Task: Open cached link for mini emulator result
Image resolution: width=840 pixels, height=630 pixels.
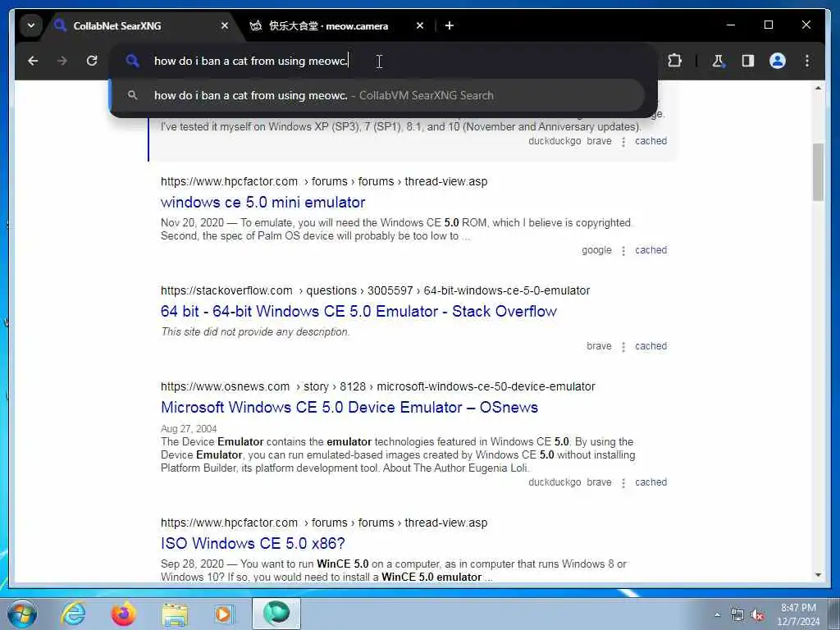Action: coord(651,250)
